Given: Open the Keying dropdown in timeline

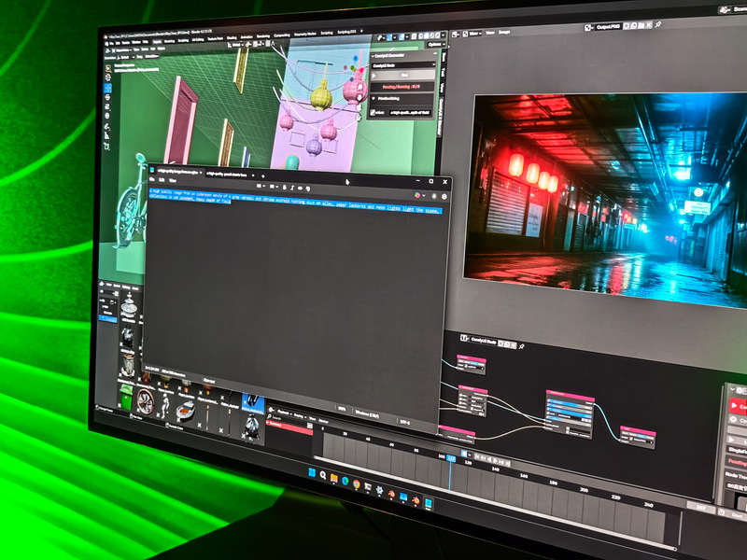Looking at the screenshot, I should coord(300,415).
